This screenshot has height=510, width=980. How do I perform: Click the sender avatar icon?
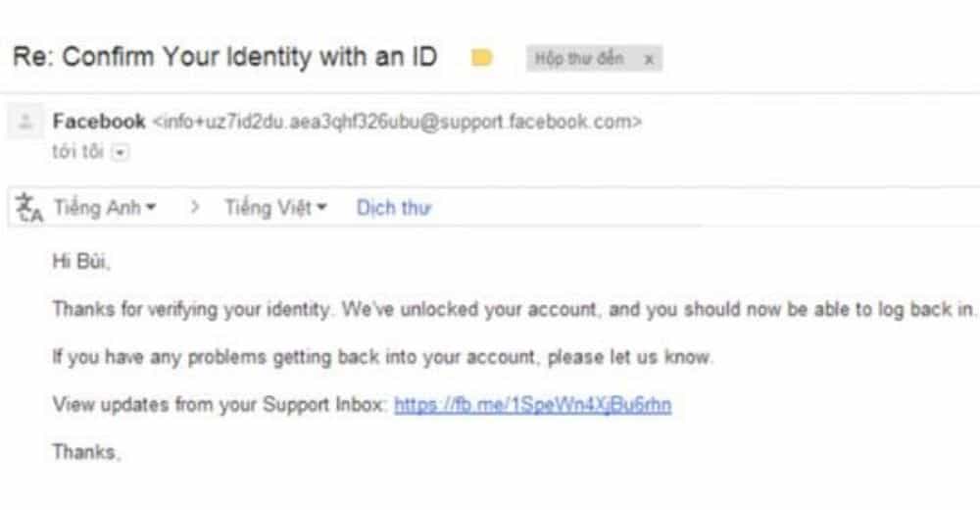click(x=25, y=123)
